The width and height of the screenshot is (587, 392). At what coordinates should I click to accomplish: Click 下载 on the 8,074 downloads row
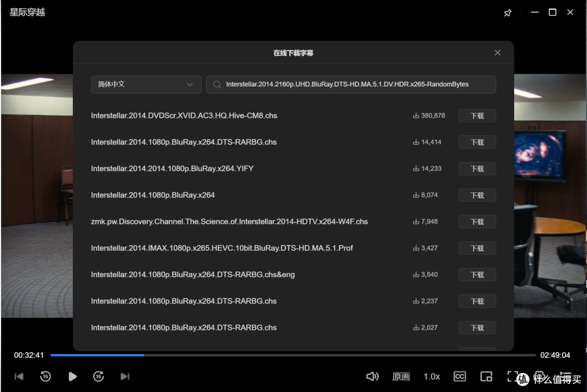477,195
